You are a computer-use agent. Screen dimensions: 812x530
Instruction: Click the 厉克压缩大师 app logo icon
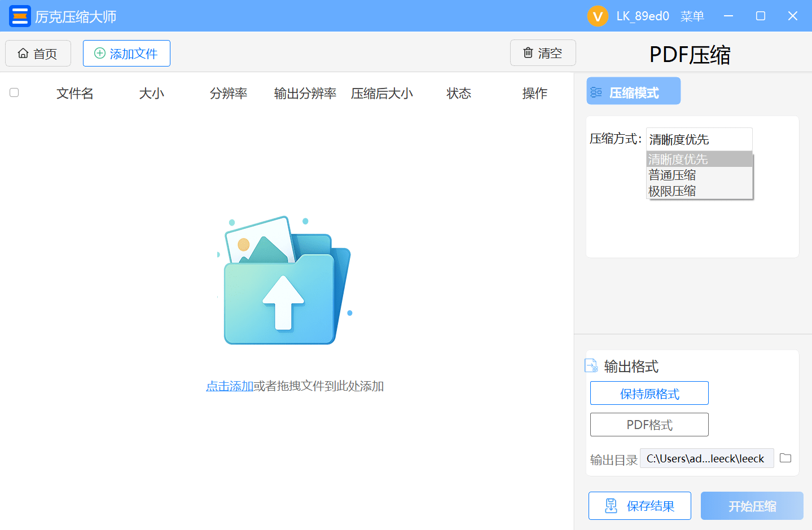click(x=20, y=16)
